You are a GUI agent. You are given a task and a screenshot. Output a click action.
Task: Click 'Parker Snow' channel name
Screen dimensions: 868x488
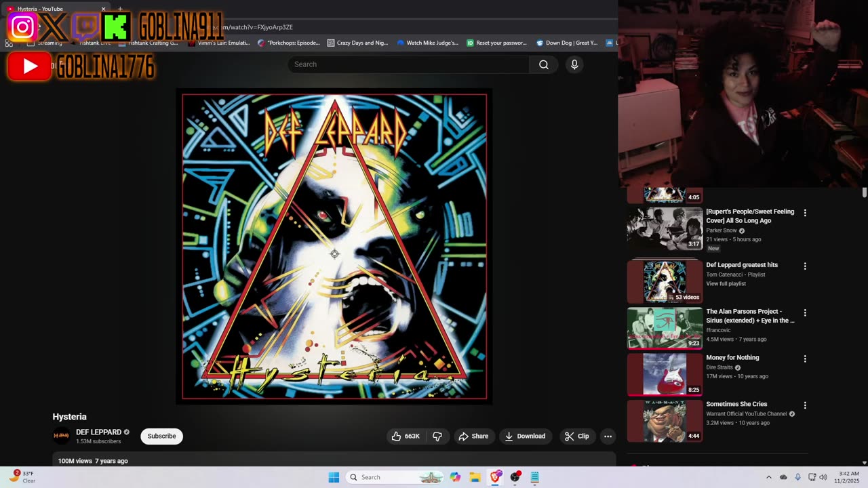click(720, 230)
